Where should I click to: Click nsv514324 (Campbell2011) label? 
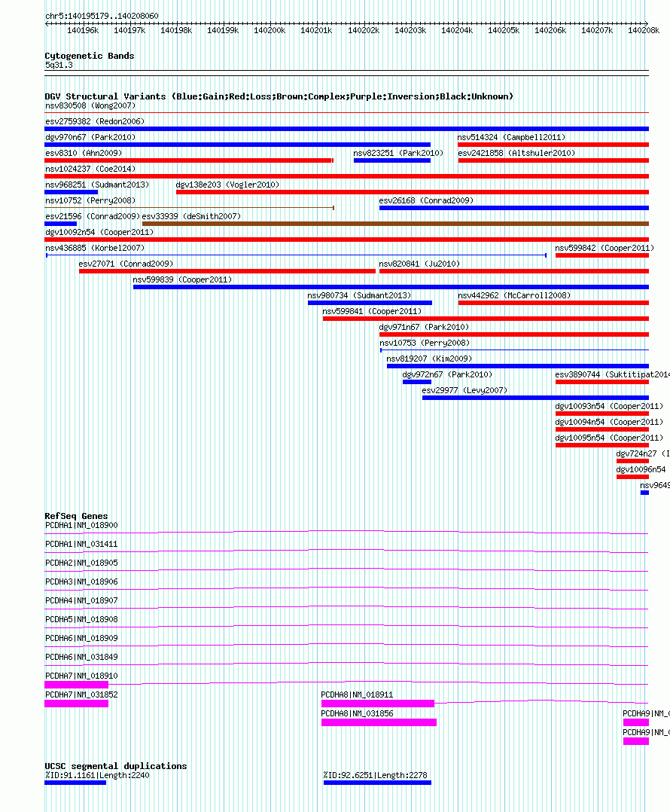(x=511, y=137)
